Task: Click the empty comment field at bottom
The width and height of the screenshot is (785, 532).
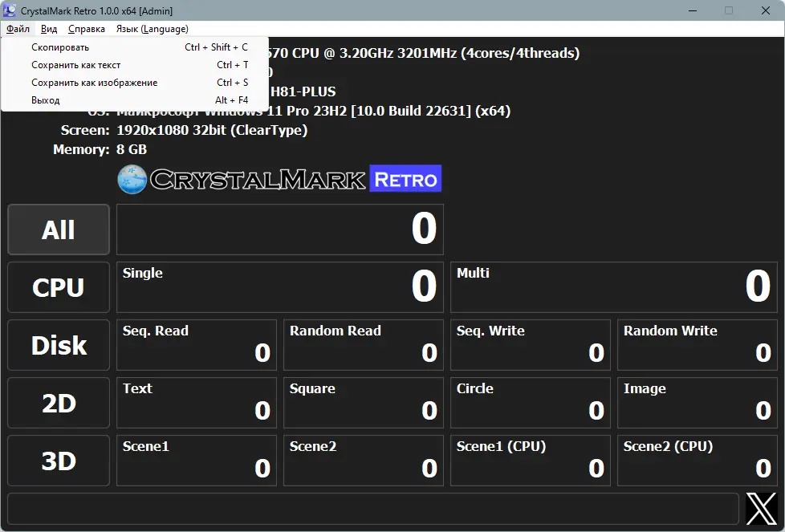Action: 373,509
